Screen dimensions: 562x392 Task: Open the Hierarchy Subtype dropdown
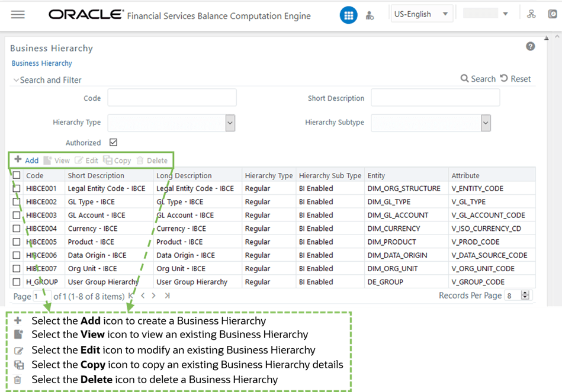click(486, 123)
